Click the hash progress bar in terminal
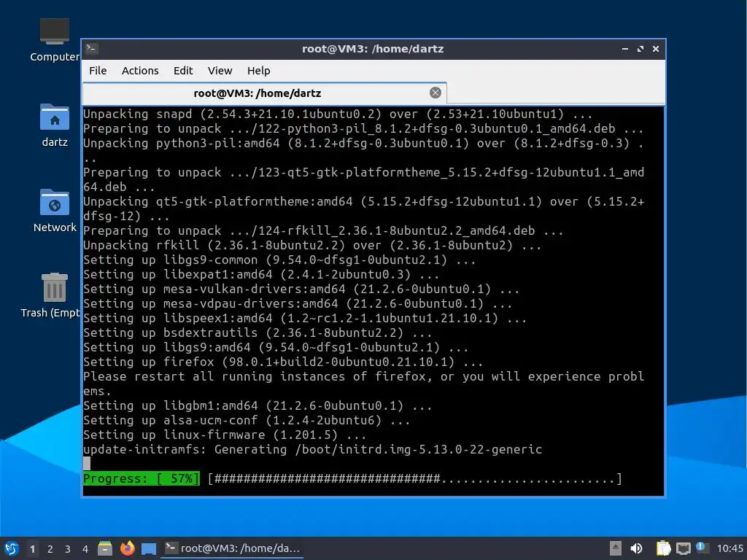The height and width of the screenshot is (560, 747). point(415,478)
